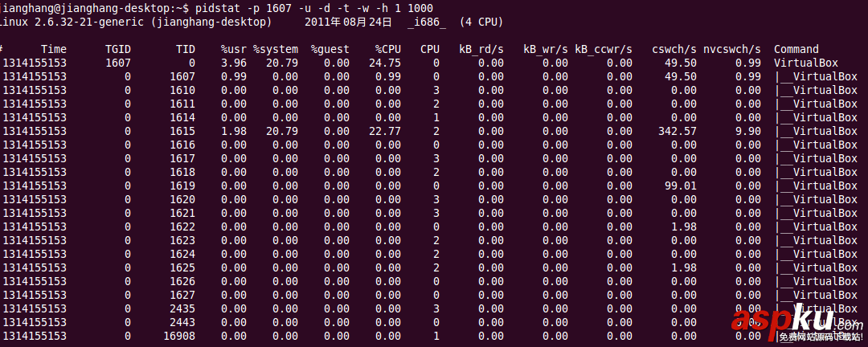Click the TID column header
The height and width of the screenshot is (347, 868).
pos(186,49)
